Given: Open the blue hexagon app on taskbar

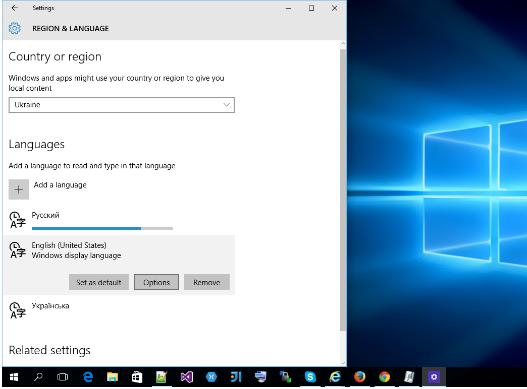Looking at the screenshot, I should point(211,377).
